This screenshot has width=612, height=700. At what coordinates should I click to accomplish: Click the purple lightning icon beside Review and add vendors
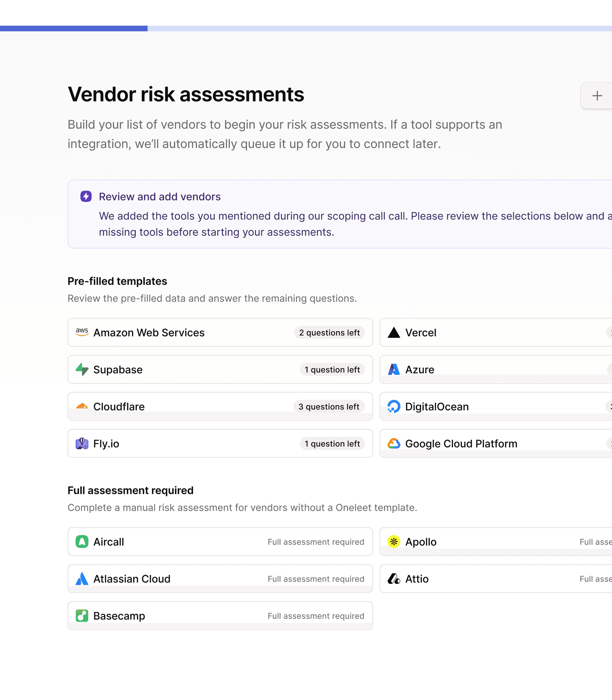(86, 197)
